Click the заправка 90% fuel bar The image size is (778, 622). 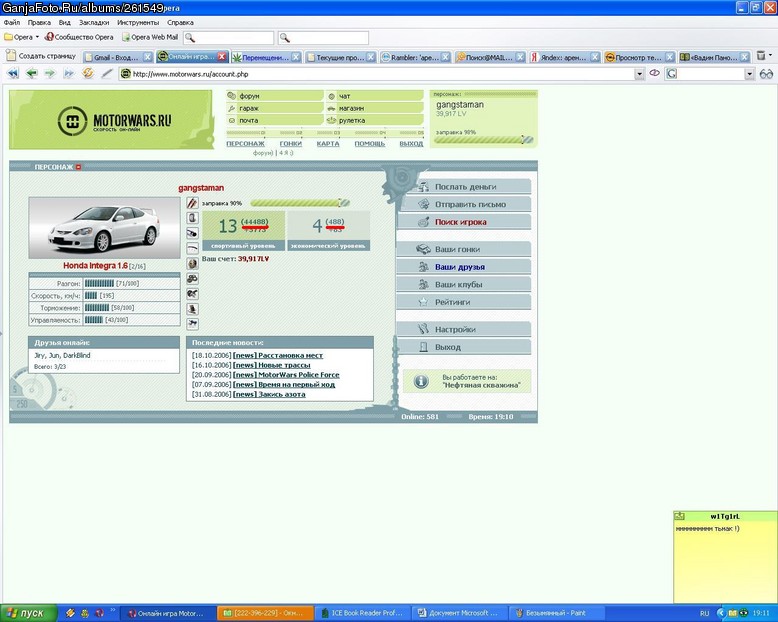(300, 203)
